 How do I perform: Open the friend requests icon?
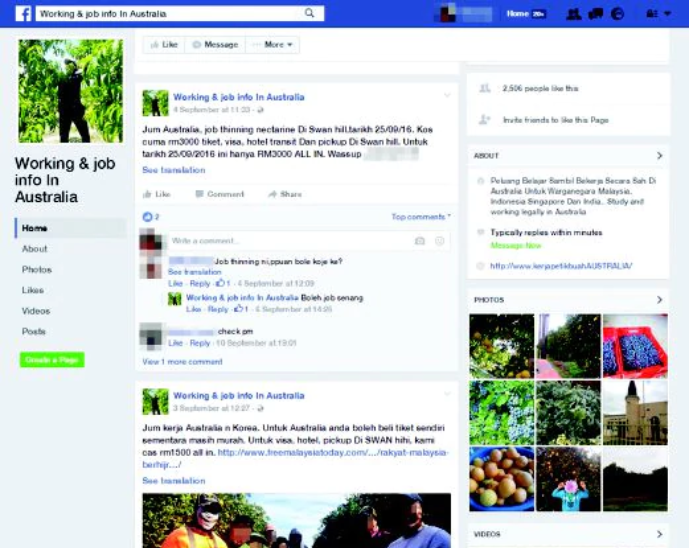574,14
